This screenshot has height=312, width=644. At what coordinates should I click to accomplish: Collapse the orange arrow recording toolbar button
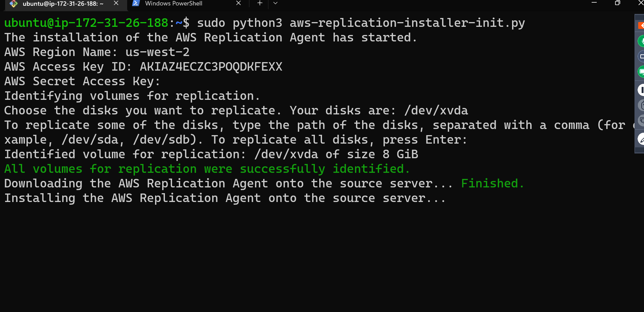click(x=641, y=25)
